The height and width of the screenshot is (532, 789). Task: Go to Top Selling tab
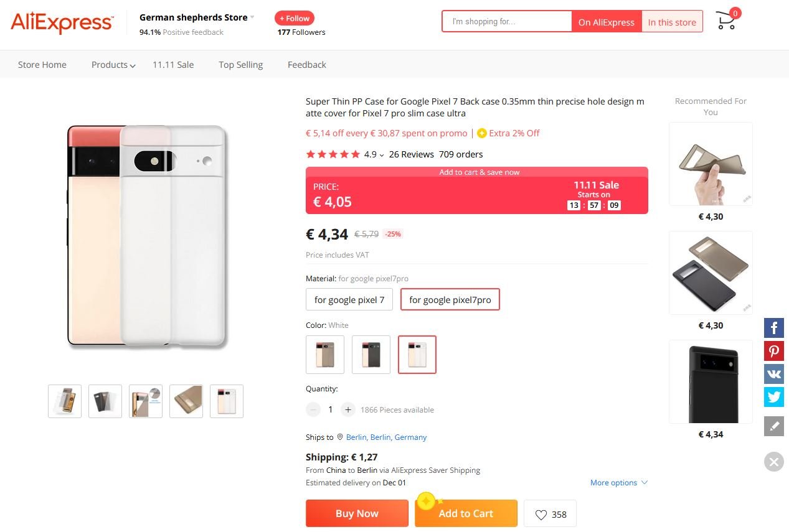click(x=240, y=65)
